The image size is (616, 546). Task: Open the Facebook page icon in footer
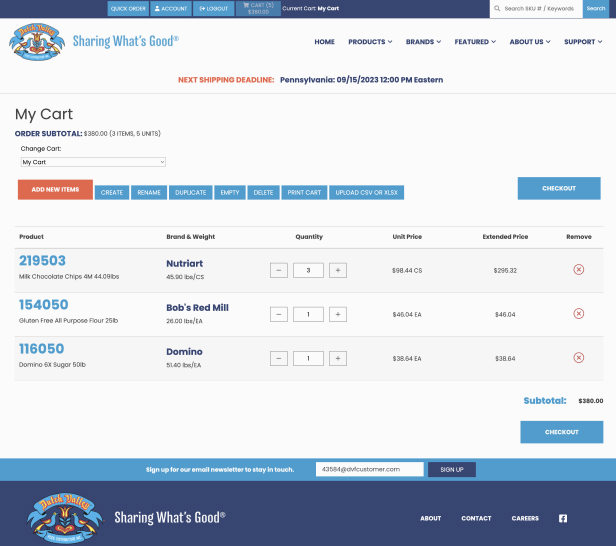563,518
